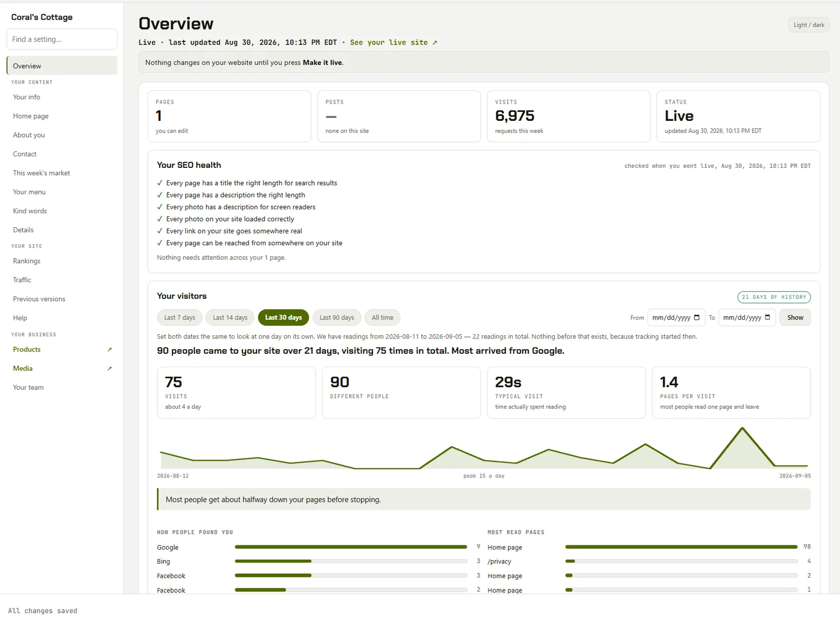This screenshot has height=628, width=840.
Task: Click the external-link arrow beside Media
Action: tap(109, 368)
